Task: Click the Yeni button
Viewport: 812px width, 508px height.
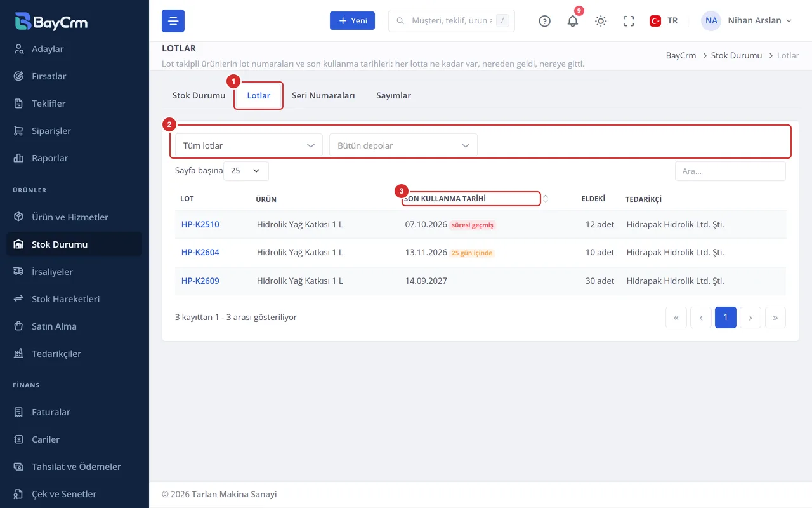Action: tap(352, 21)
